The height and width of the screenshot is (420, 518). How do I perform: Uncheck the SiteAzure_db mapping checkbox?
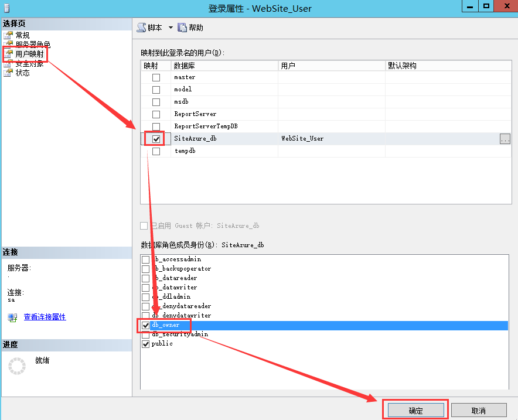156,139
